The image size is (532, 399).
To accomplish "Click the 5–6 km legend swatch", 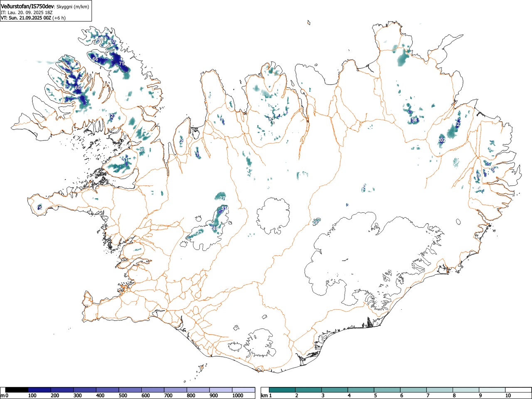I will [x=387, y=390].
